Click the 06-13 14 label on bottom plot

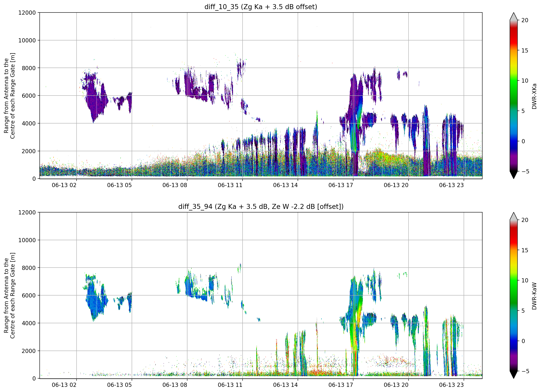point(286,385)
